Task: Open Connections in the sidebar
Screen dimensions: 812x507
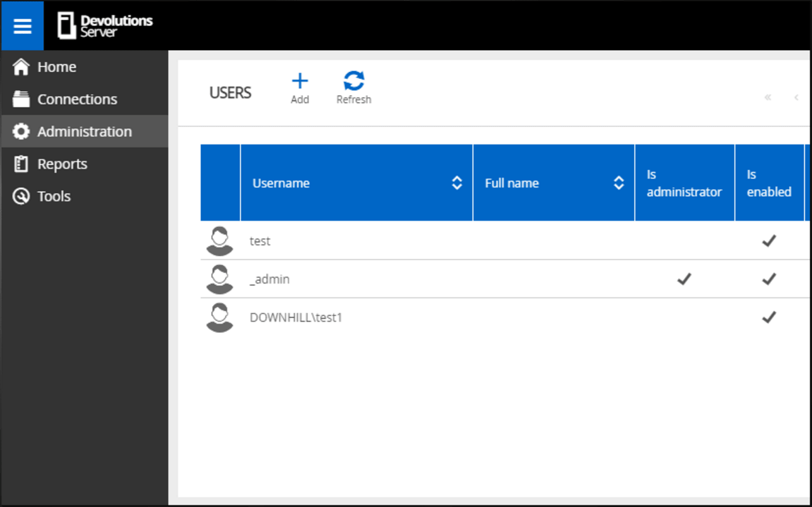Action: pos(77,99)
